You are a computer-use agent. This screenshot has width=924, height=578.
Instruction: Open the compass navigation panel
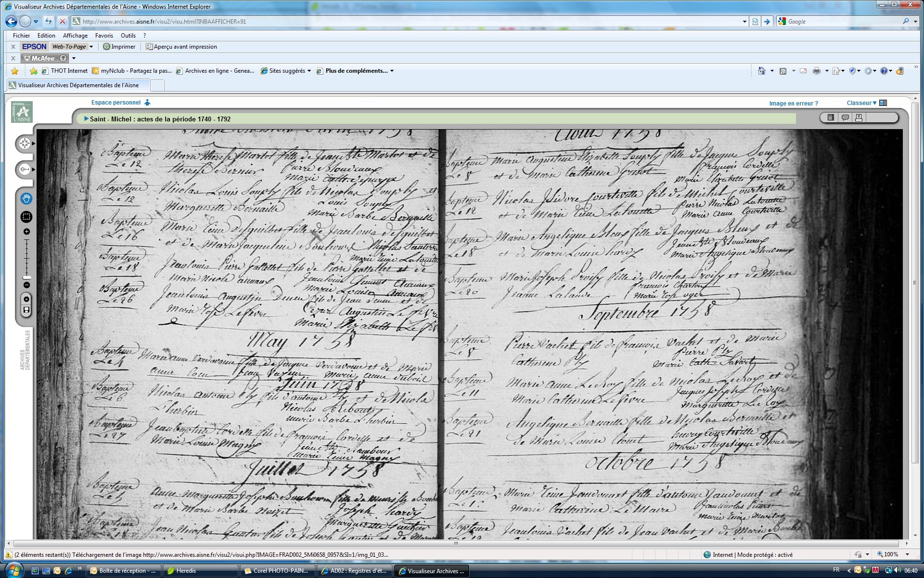click(x=25, y=144)
